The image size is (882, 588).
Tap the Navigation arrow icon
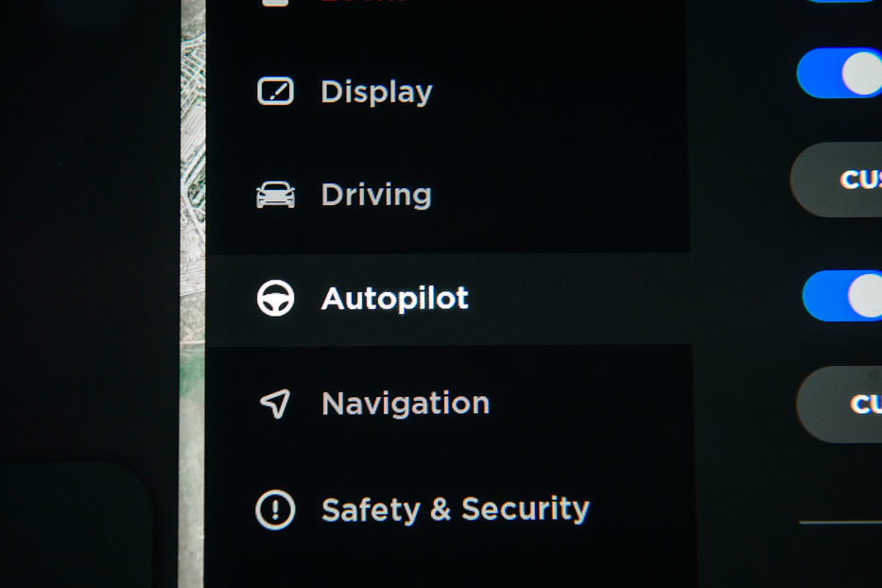275,404
